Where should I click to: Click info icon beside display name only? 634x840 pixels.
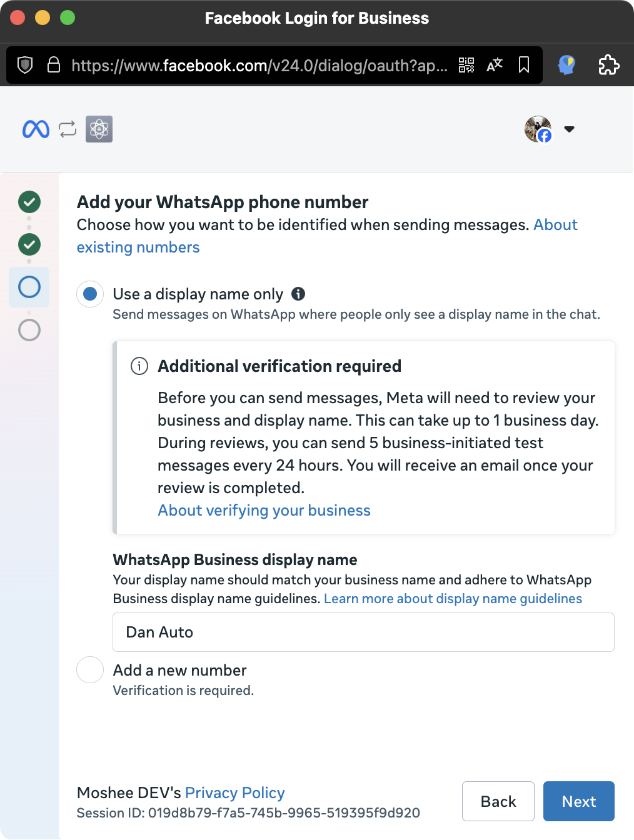pos(299,294)
